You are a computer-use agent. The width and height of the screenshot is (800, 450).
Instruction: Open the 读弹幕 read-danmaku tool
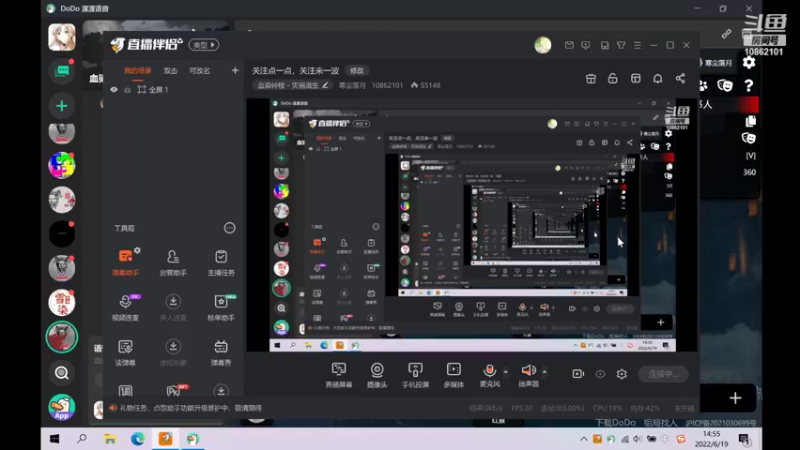tap(125, 352)
